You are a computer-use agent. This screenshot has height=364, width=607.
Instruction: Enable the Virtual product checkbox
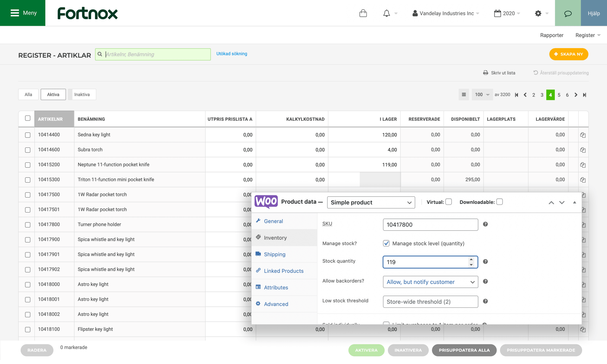449,202
